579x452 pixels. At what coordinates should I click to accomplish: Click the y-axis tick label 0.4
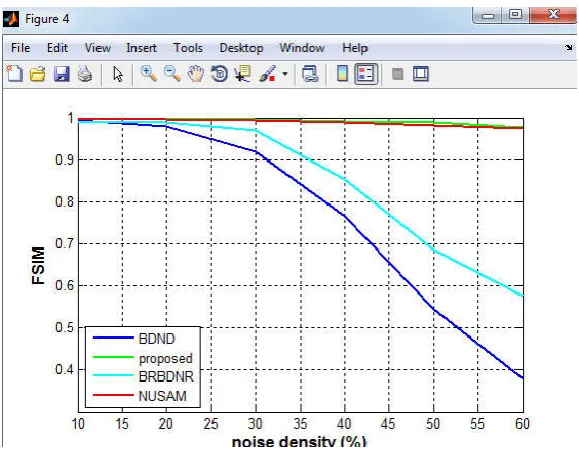65,369
